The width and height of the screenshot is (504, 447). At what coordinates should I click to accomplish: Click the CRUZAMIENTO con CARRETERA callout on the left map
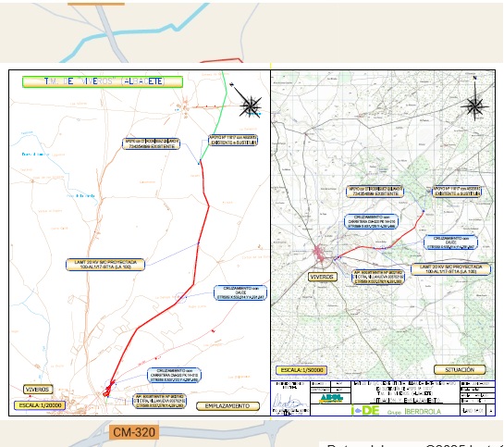point(174,376)
